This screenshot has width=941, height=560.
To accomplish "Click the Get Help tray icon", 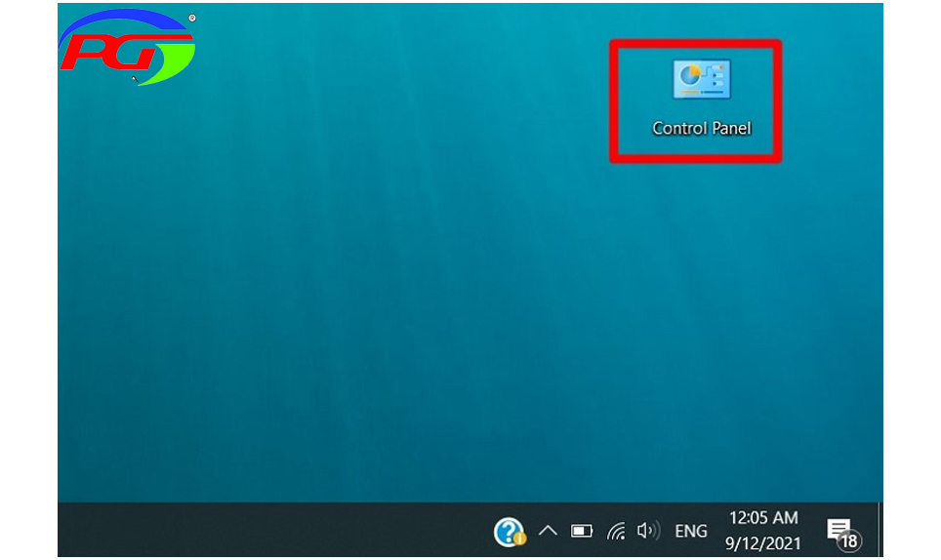I will point(510,532).
